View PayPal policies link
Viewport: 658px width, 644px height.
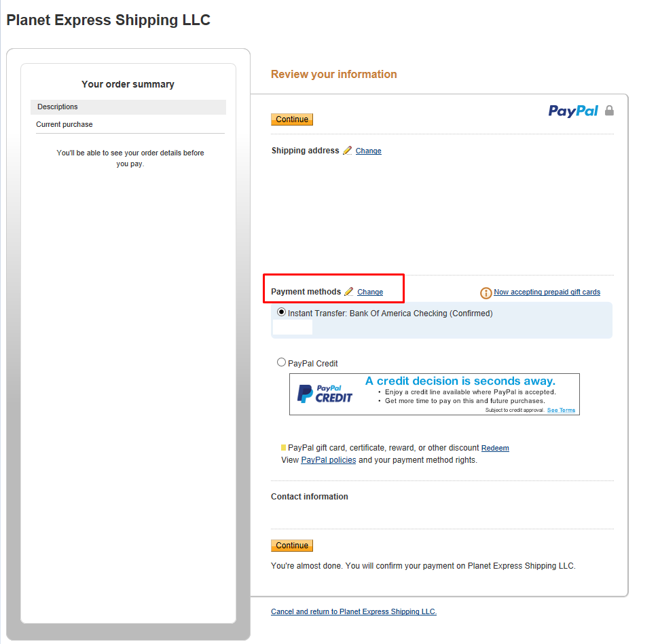pyautogui.click(x=329, y=460)
